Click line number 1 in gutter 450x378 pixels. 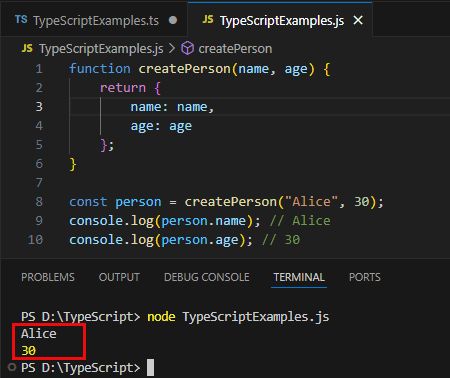click(x=39, y=69)
